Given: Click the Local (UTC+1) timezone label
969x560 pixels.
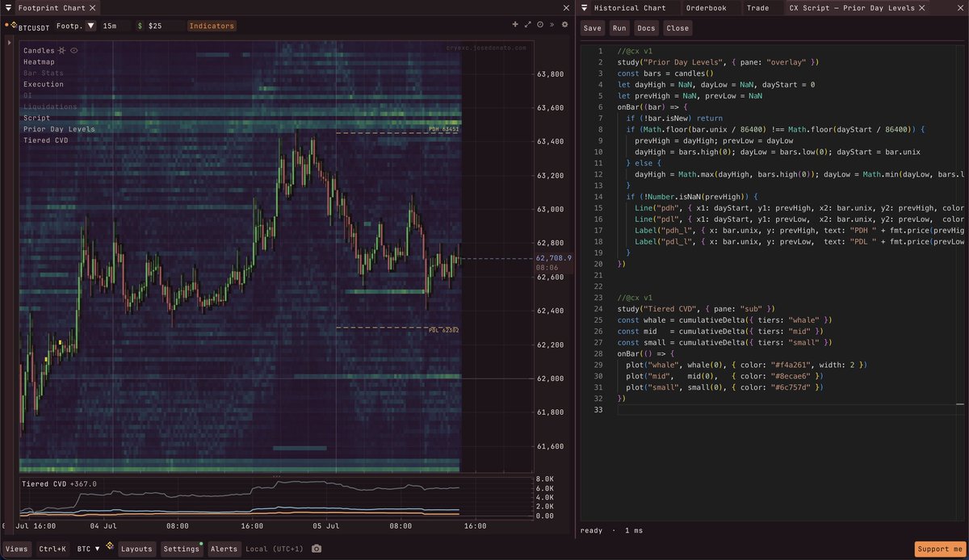Looking at the screenshot, I should pyautogui.click(x=276, y=549).
